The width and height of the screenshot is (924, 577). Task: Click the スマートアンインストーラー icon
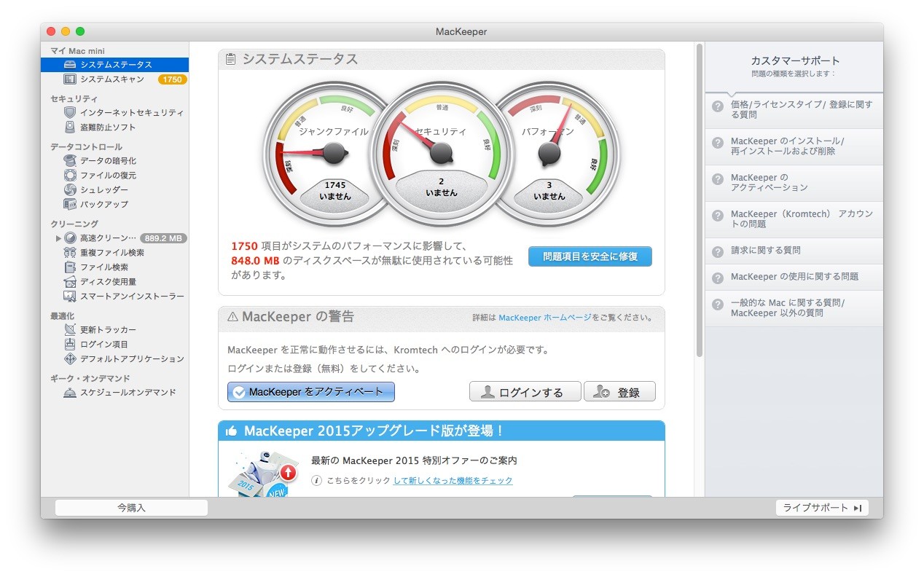tap(70, 297)
